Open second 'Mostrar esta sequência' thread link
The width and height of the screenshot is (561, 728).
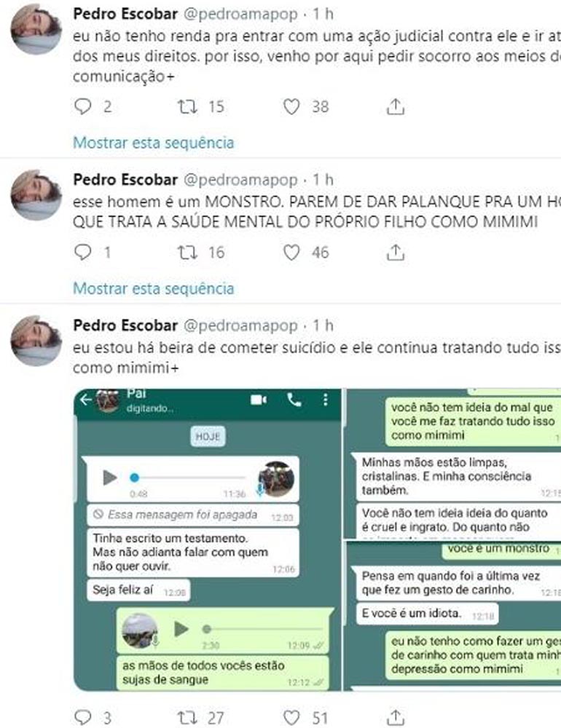[x=154, y=288]
